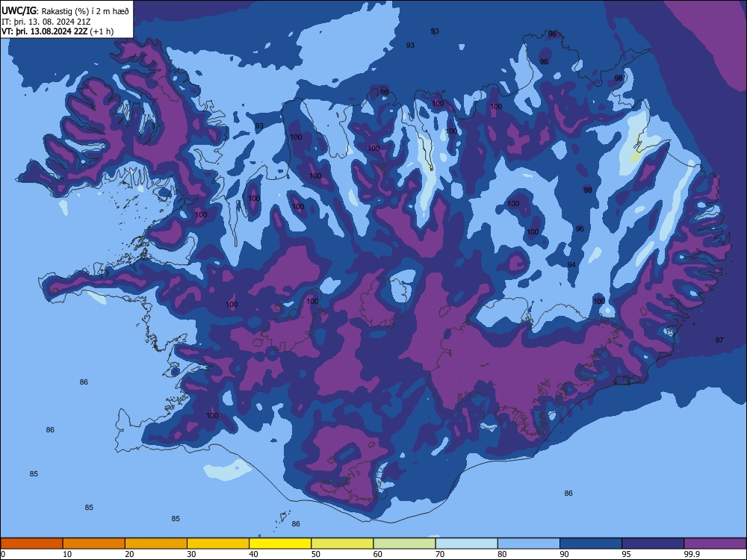
Task: Click the '94' humidity value on map
Action: pos(571,265)
